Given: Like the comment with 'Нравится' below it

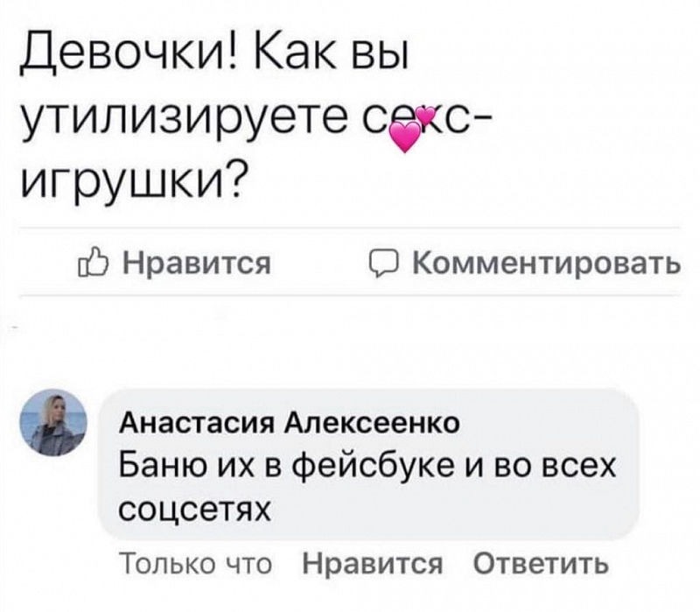Looking at the screenshot, I should pos(373,563).
